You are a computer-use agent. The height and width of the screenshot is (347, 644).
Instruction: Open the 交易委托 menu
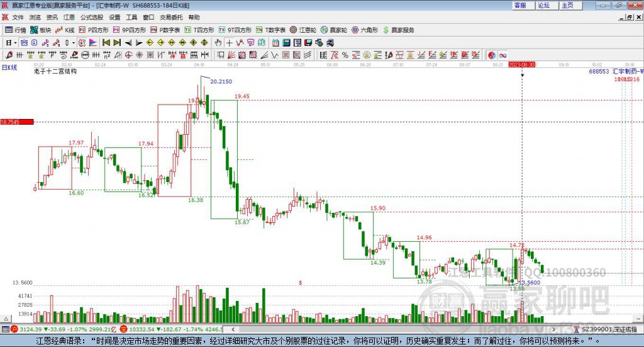[x=171, y=17]
